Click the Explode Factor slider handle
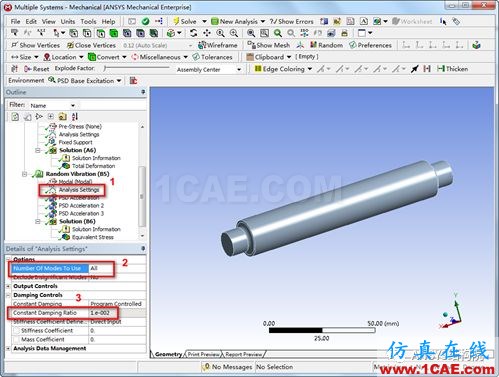Viewport: 499px width, 377px height. click(105, 68)
